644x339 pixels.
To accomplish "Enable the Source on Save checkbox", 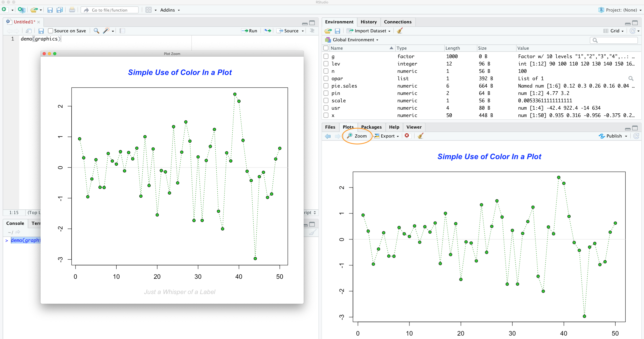I will coord(51,31).
